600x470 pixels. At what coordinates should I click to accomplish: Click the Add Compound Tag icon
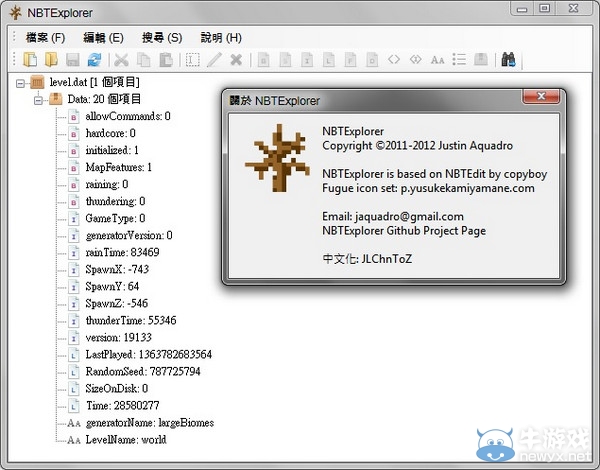click(x=481, y=60)
